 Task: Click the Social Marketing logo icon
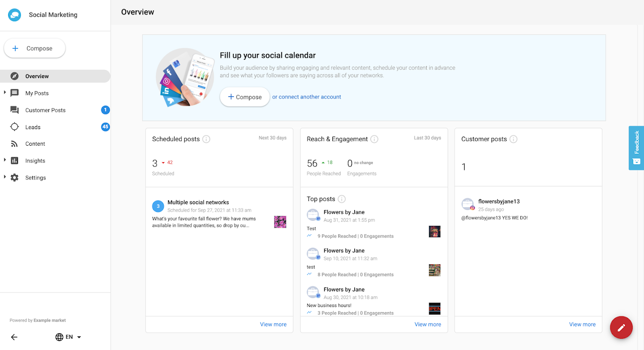coord(15,15)
